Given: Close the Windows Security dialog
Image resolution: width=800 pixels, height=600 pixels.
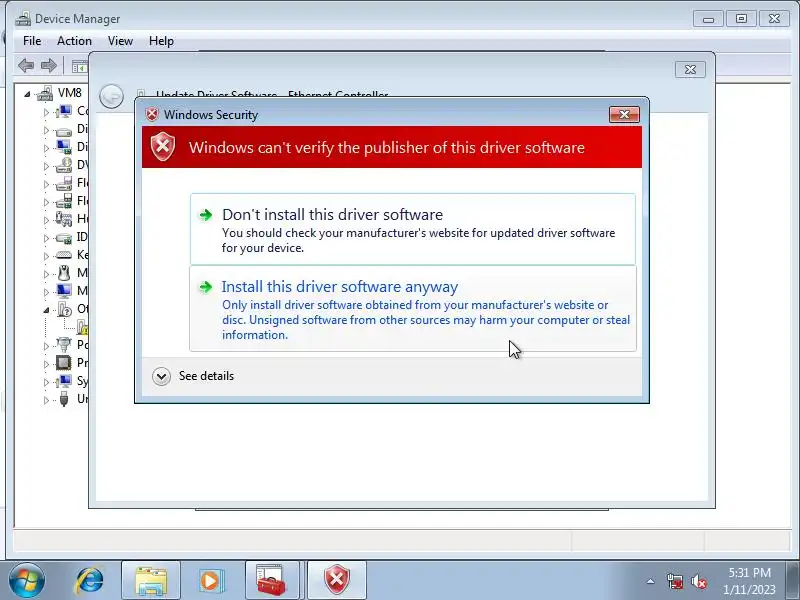Looking at the screenshot, I should coord(624,114).
